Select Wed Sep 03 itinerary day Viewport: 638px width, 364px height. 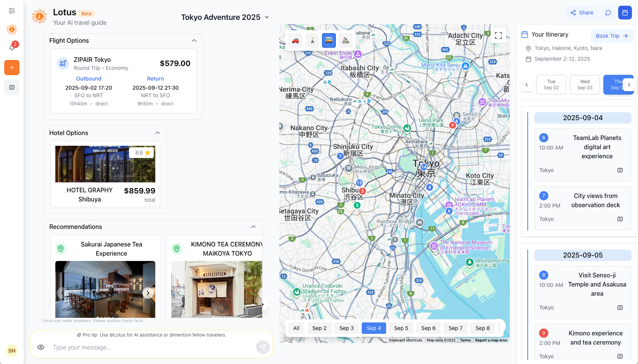coord(585,85)
